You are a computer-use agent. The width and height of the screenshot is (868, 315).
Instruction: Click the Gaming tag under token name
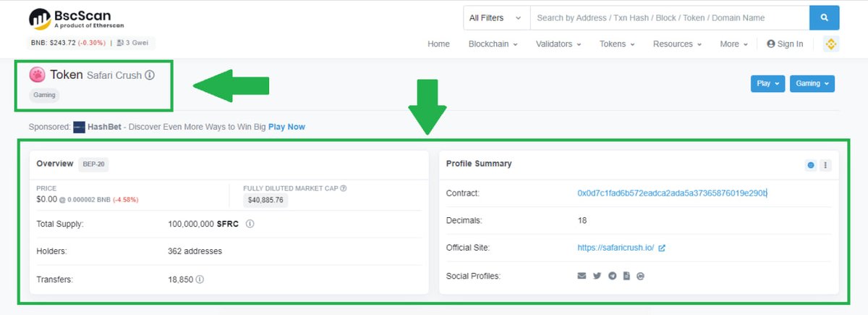coord(44,95)
